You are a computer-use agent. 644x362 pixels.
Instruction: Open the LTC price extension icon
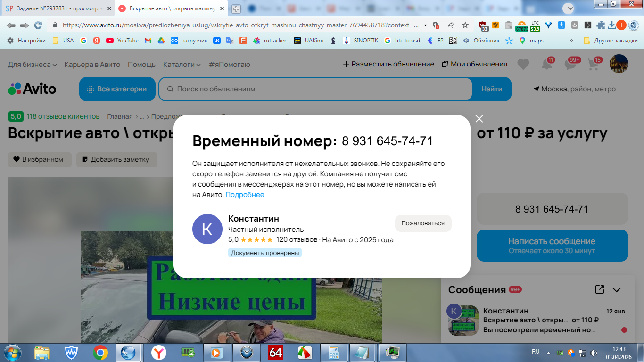(535, 25)
